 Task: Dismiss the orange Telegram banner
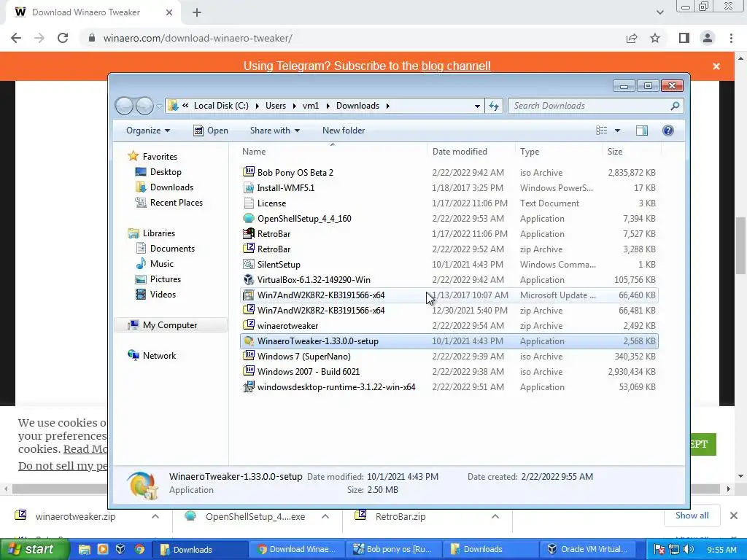[x=716, y=66]
